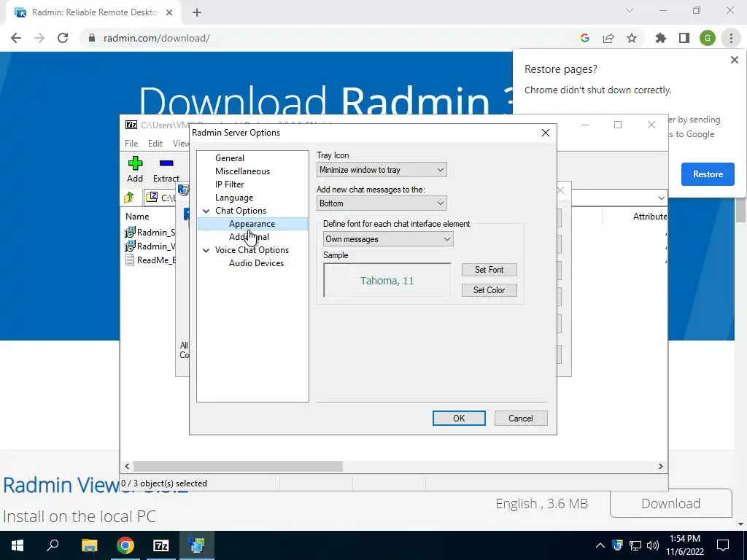Open the chat messages position dropdown

pyautogui.click(x=382, y=203)
